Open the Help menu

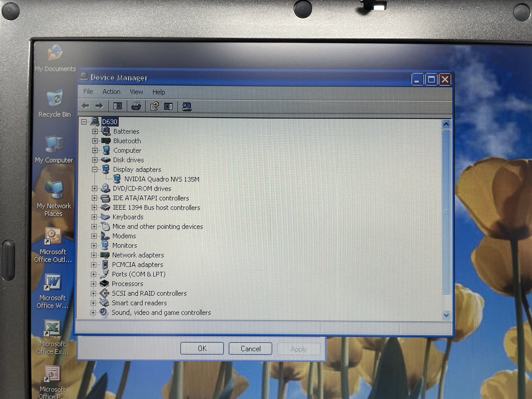159,92
